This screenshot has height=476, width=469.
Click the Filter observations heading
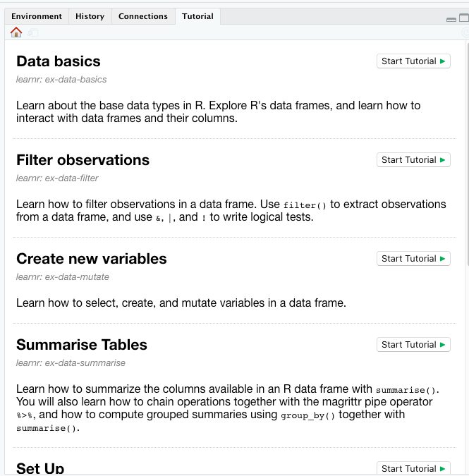83,160
